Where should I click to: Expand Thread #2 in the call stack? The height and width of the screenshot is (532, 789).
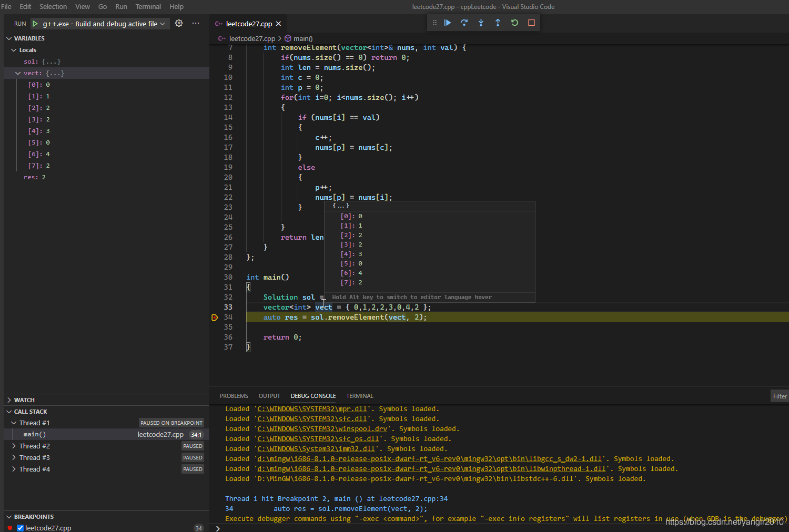pyautogui.click(x=14, y=446)
